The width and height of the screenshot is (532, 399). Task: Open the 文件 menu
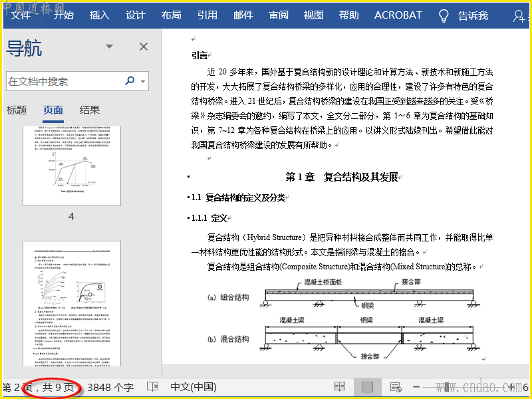[21, 15]
